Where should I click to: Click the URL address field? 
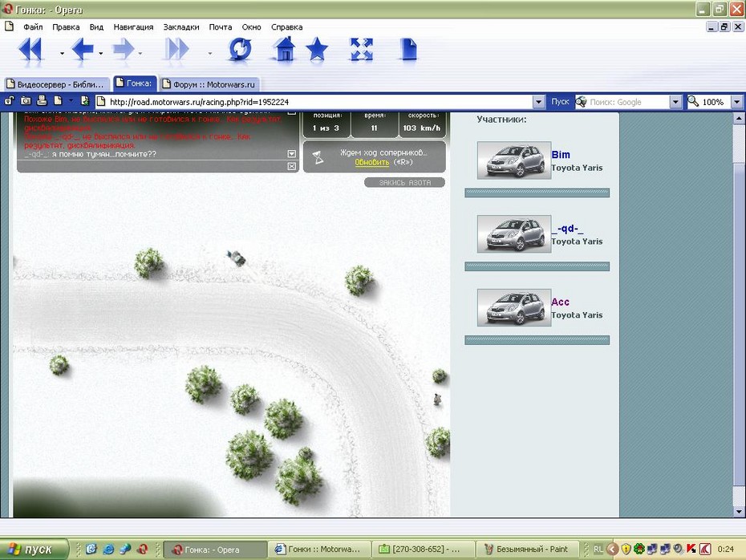pyautogui.click(x=314, y=102)
